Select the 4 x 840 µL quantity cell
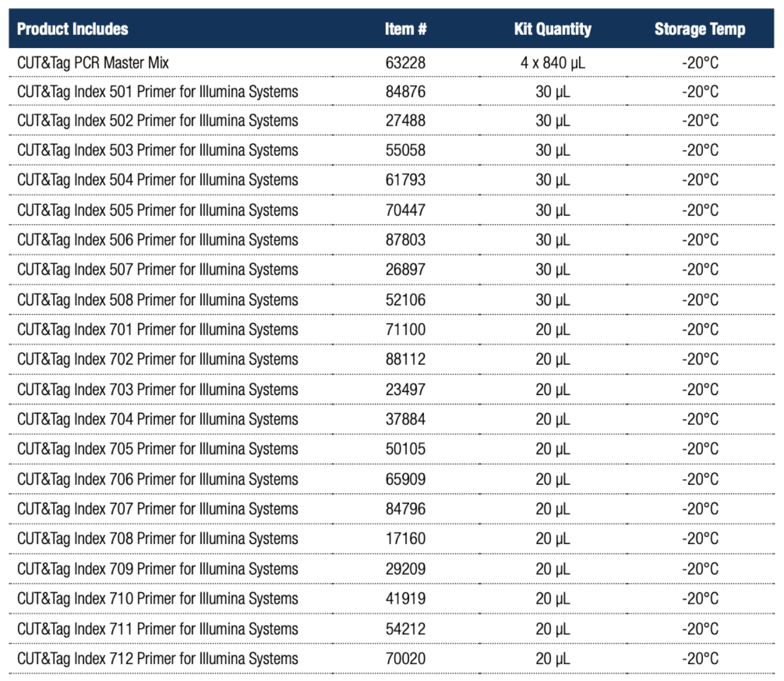 tap(552, 63)
